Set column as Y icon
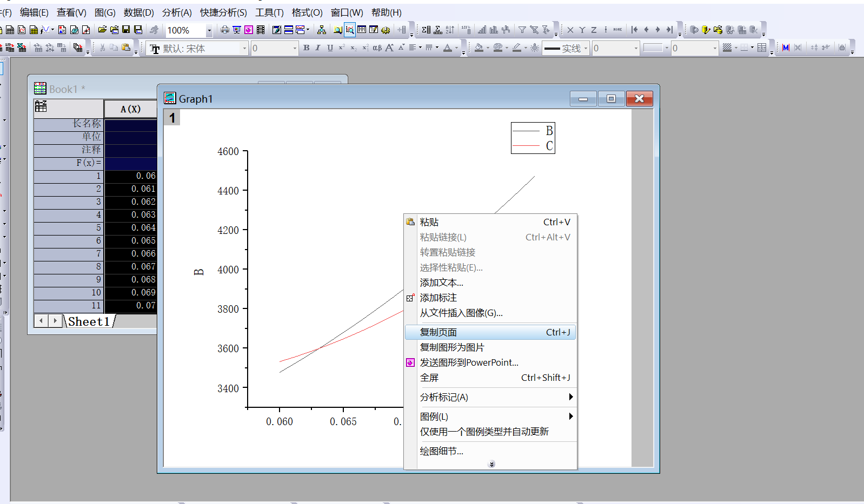Screen dimensions: 864x504 coord(582,30)
